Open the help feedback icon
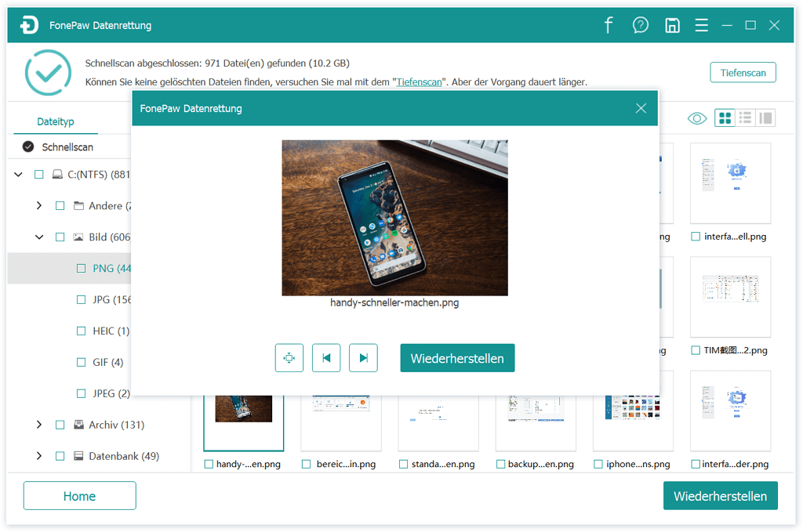803x532 pixels. (x=640, y=24)
